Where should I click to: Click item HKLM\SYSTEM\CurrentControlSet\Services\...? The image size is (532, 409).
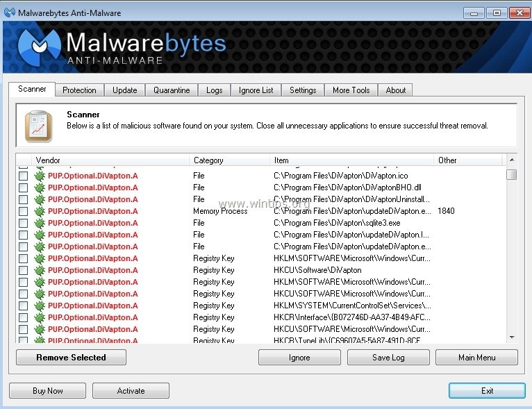coord(352,306)
